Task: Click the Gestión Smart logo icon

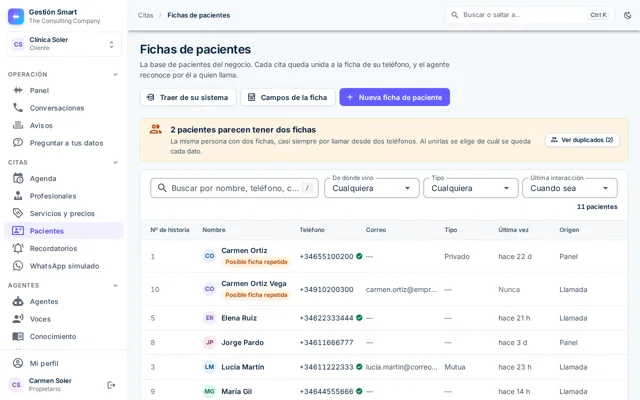Action: point(16,16)
